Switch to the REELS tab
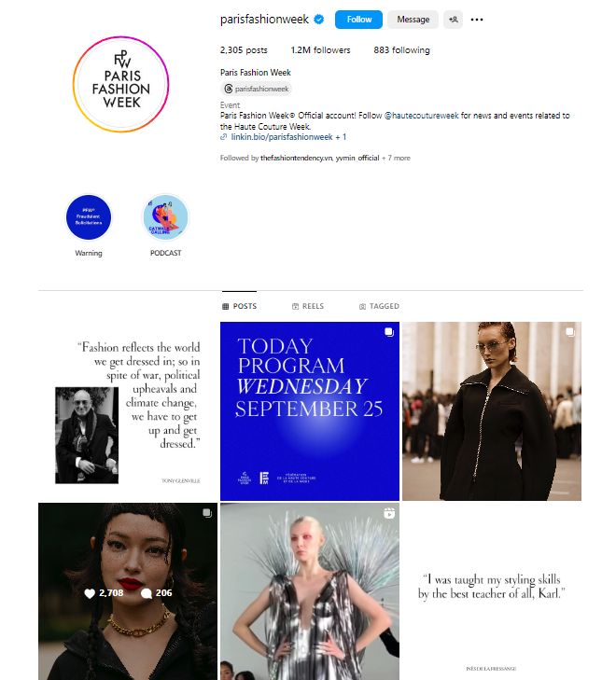Screen dimensions: 616x680 click(308, 306)
